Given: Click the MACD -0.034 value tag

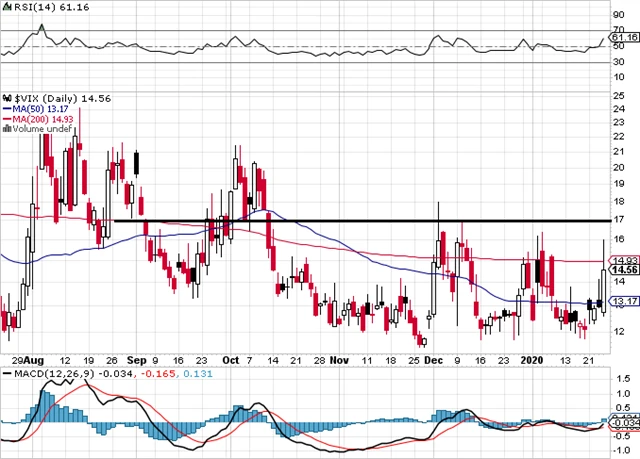Looking at the screenshot, I should tap(624, 424).
